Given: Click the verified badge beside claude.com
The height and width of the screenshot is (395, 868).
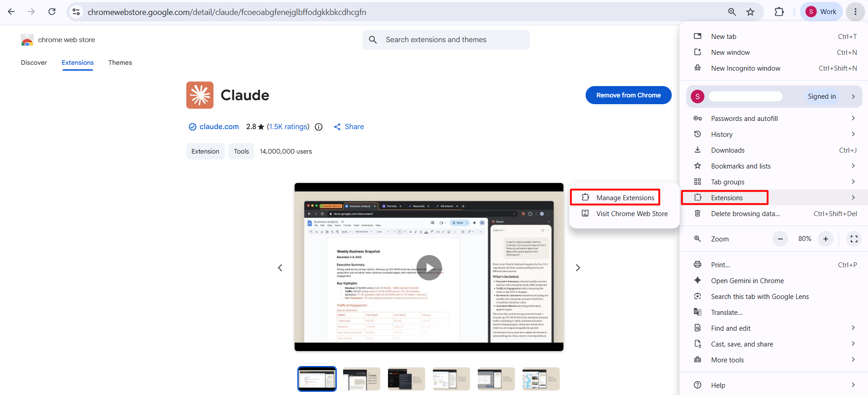Looking at the screenshot, I should [192, 127].
